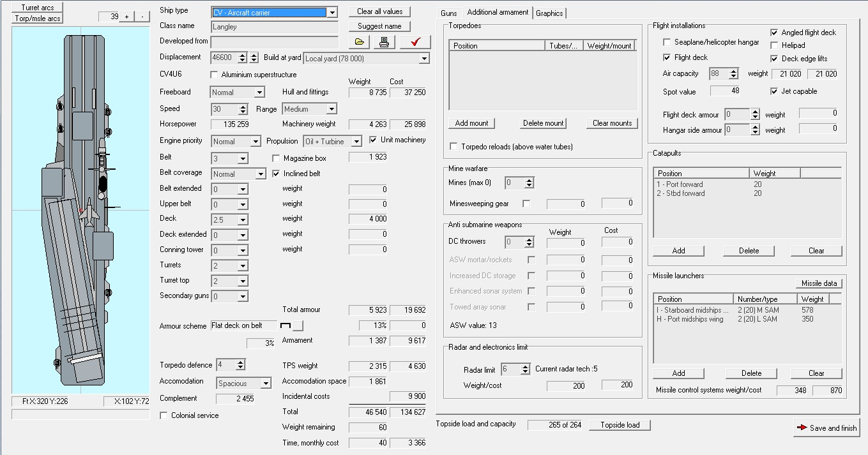Click the jet aircraft on the ship deck
The height and width of the screenshot is (455, 868).
tap(90, 213)
